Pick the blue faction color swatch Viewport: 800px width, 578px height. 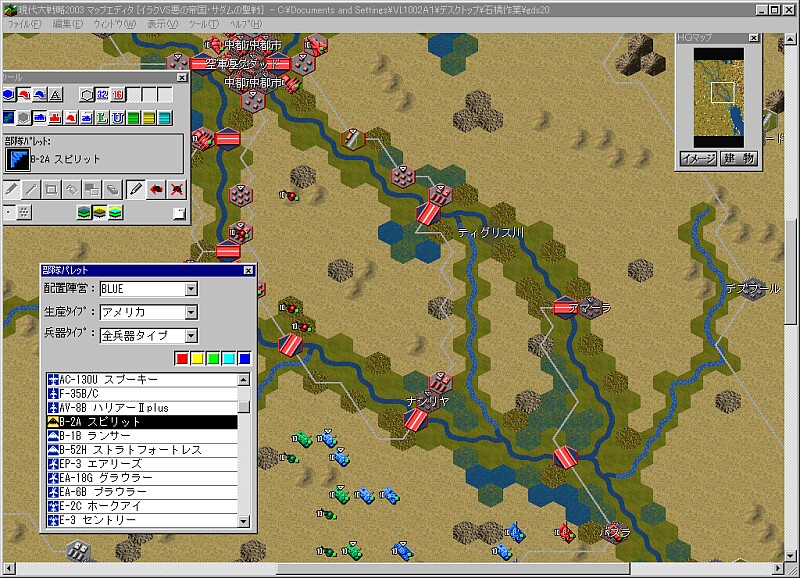pyautogui.click(x=244, y=359)
